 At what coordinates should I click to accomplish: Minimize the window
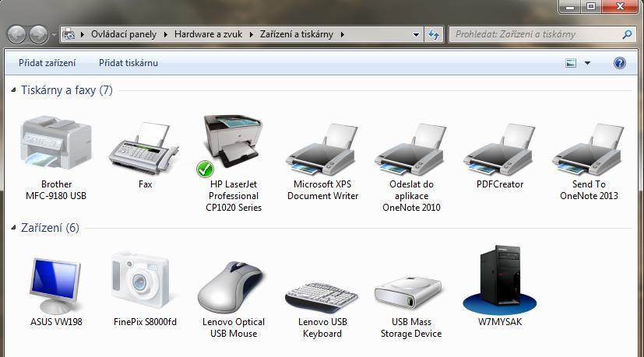coord(570,7)
